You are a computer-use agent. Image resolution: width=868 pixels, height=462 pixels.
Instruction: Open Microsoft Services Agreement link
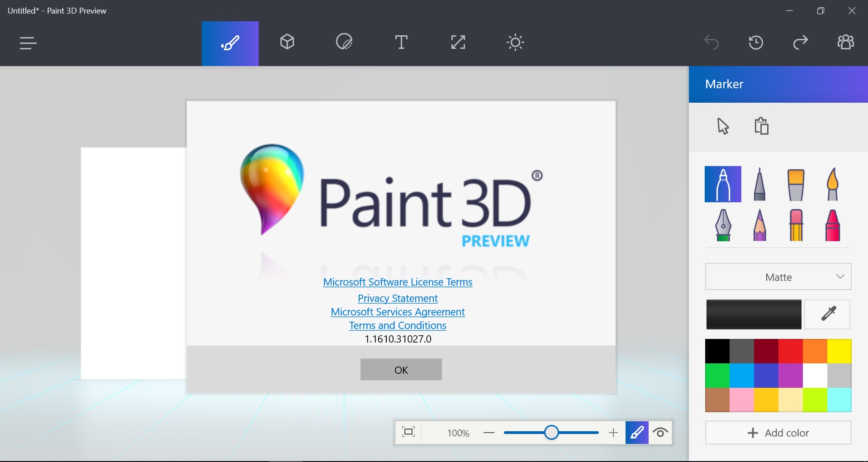pyautogui.click(x=398, y=312)
